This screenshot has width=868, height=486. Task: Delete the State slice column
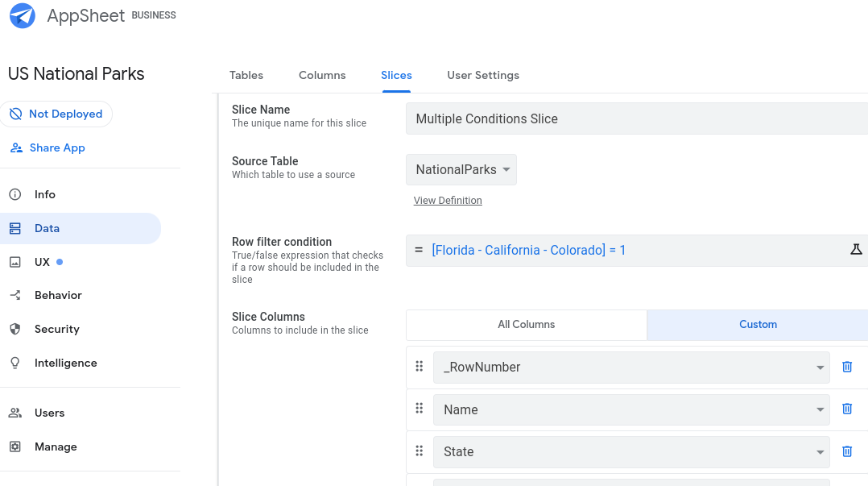[847, 451]
